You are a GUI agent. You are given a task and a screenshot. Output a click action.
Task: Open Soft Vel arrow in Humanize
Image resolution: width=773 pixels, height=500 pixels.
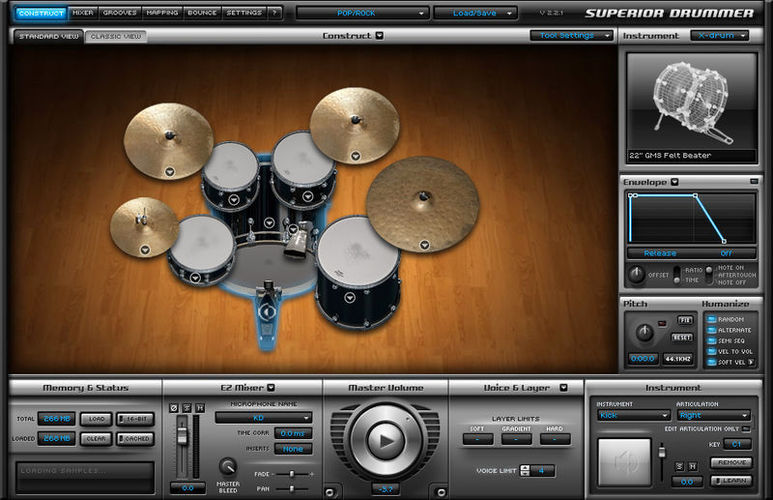click(751, 362)
